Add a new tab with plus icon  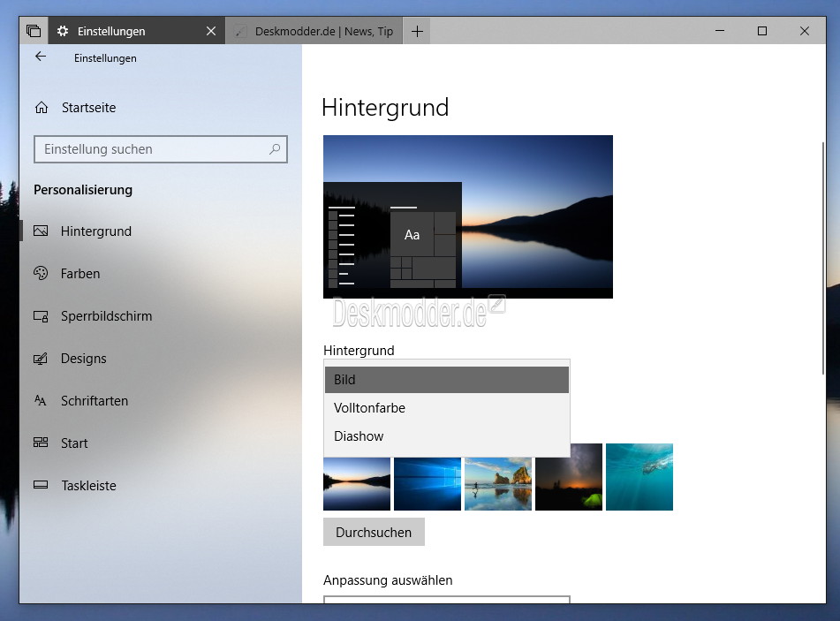pyautogui.click(x=417, y=31)
